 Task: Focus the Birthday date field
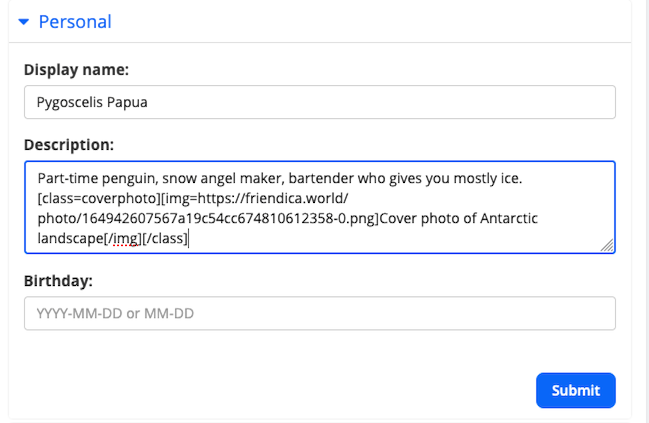[320, 313]
